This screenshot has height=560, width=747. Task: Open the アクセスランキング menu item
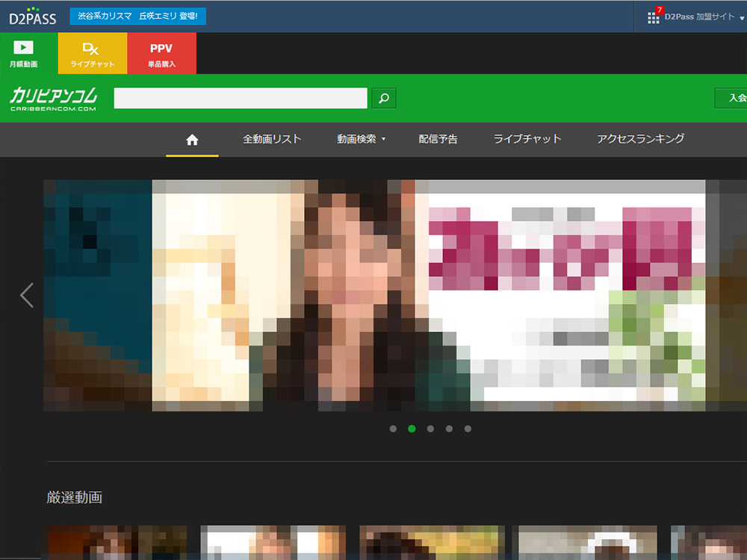640,139
